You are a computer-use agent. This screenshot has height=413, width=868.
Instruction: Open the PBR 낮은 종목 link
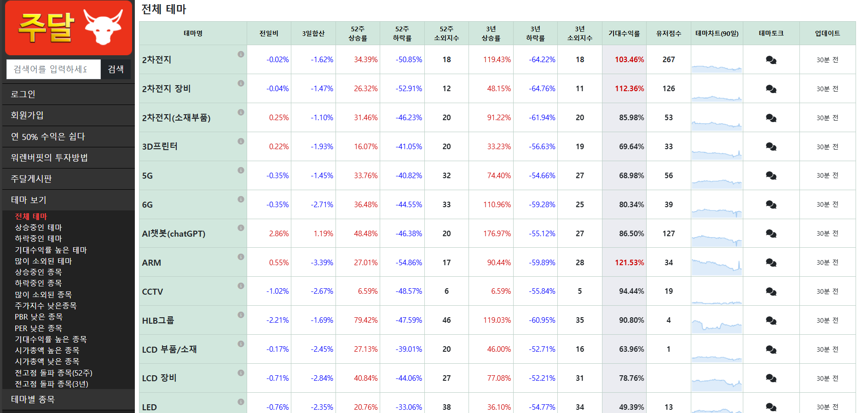(x=38, y=317)
